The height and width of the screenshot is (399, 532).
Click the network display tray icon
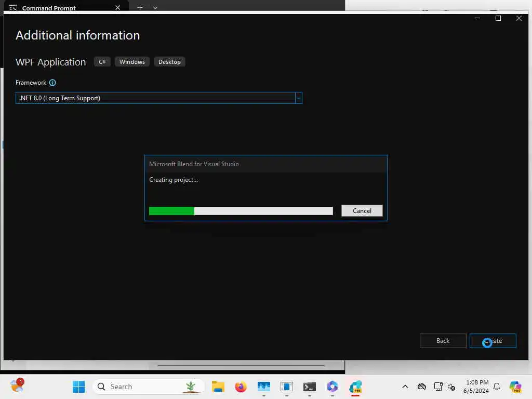[438, 387]
